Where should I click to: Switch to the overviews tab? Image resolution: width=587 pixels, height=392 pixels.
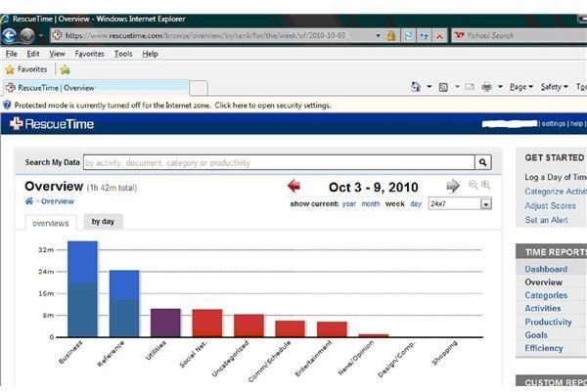(x=51, y=223)
